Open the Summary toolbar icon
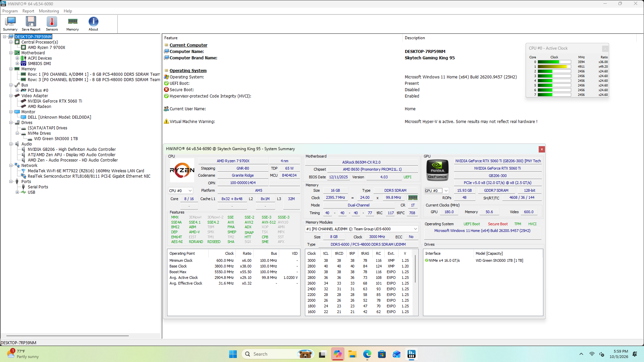Image resolution: width=644 pixels, height=362 pixels. (10, 24)
